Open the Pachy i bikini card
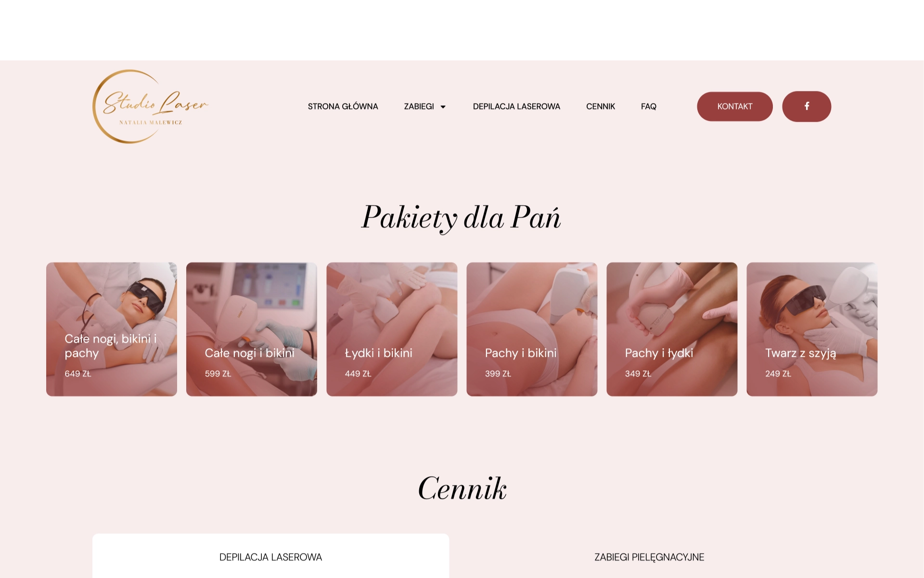The height and width of the screenshot is (578, 924). pos(532,329)
